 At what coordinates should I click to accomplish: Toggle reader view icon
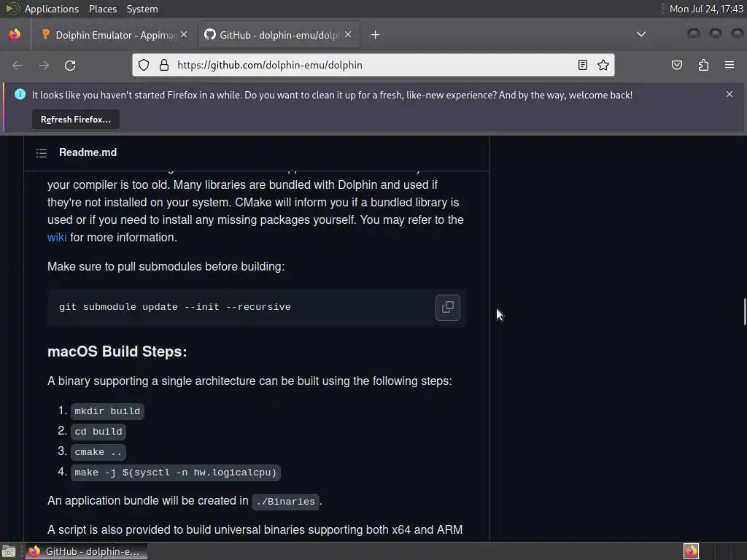(x=583, y=65)
